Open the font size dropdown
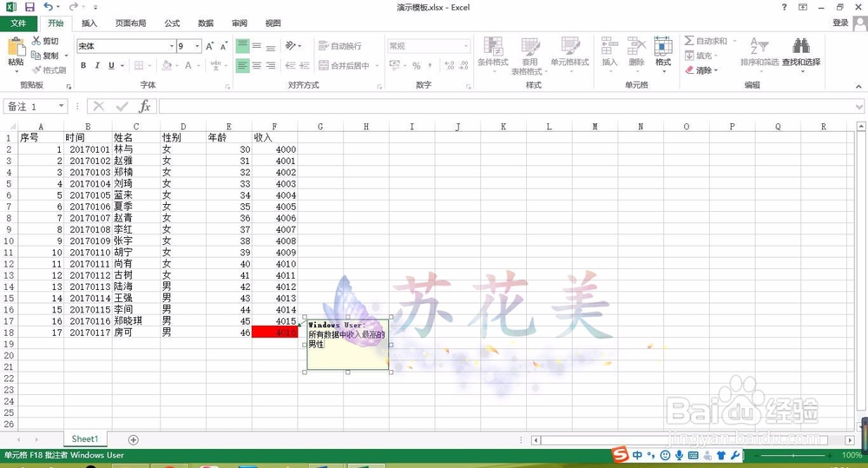868x468 pixels. coord(197,46)
